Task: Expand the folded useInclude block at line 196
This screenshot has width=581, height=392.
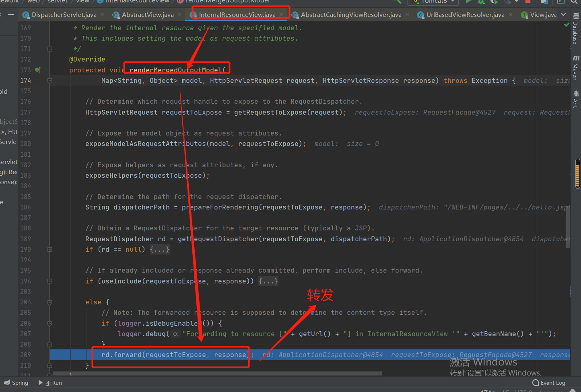Action: coord(49,281)
